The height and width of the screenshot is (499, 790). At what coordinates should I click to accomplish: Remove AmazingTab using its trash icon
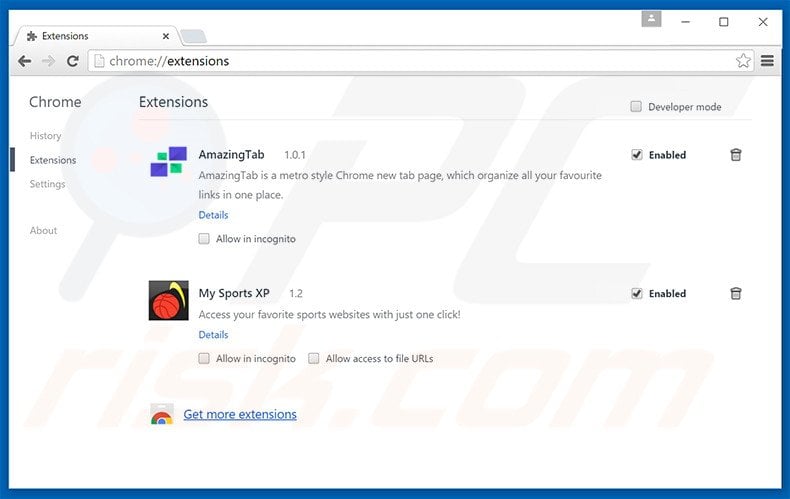click(x=736, y=155)
